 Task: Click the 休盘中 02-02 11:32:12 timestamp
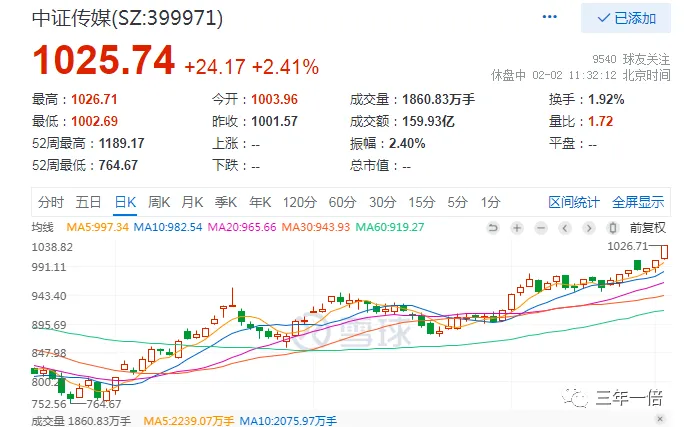(x=581, y=75)
